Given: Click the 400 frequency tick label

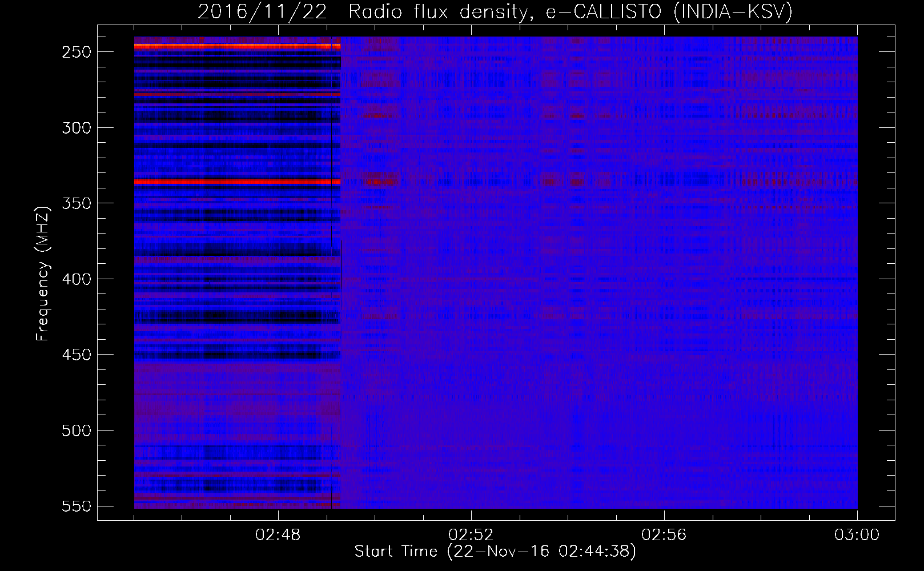Looking at the screenshot, I should (77, 279).
